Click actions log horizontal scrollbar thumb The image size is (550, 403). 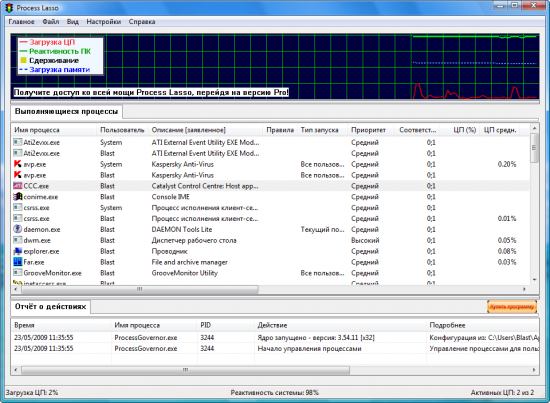(185, 370)
